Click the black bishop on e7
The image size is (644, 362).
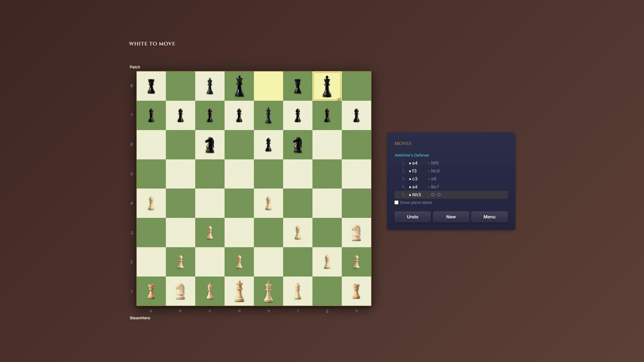[268, 115]
